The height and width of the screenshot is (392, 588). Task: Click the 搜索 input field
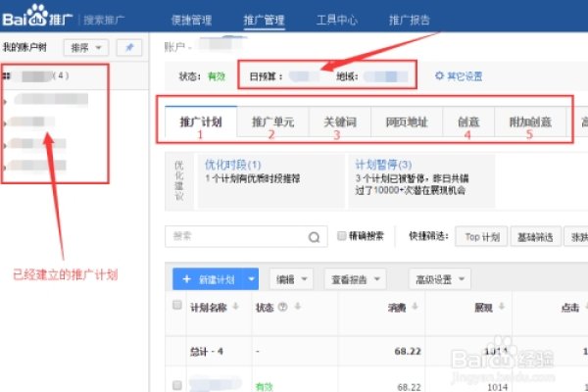point(246,237)
